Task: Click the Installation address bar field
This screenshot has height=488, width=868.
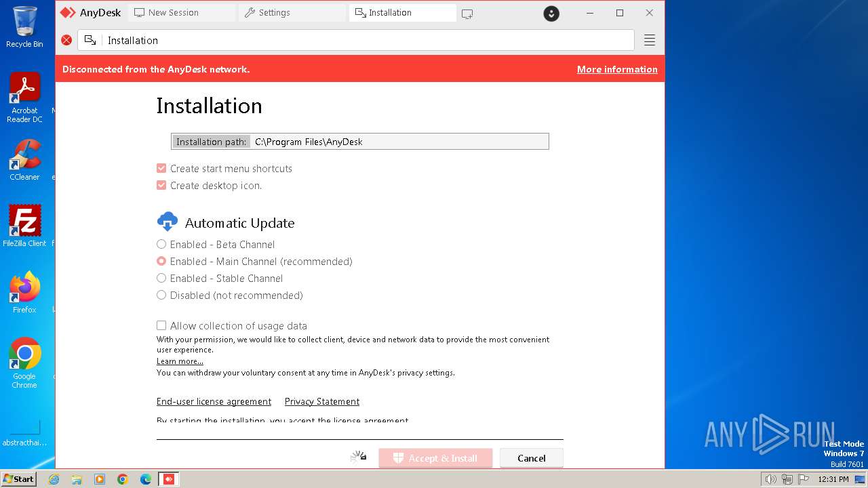Action: point(356,40)
